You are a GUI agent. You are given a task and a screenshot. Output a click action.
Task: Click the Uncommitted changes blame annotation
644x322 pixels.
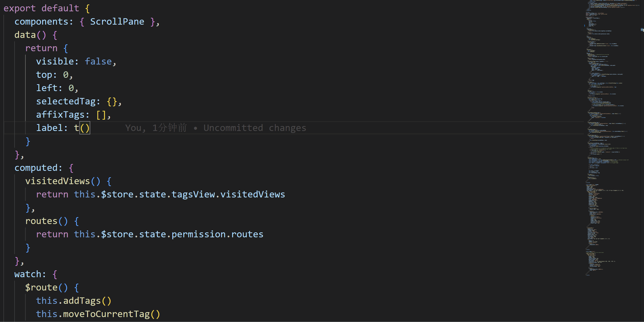coord(254,128)
